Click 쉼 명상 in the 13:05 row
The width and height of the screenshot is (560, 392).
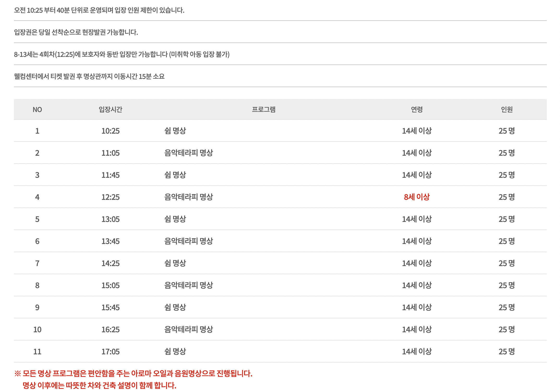(175, 219)
